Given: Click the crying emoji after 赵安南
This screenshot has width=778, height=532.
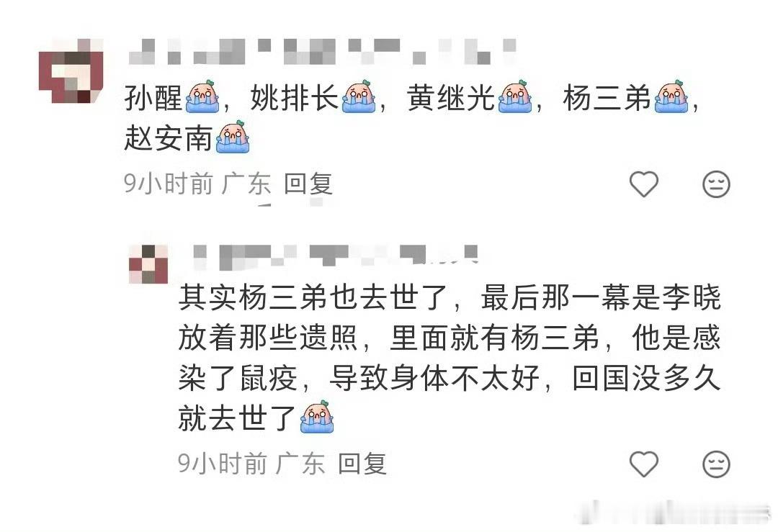Looking at the screenshot, I should click(233, 136).
